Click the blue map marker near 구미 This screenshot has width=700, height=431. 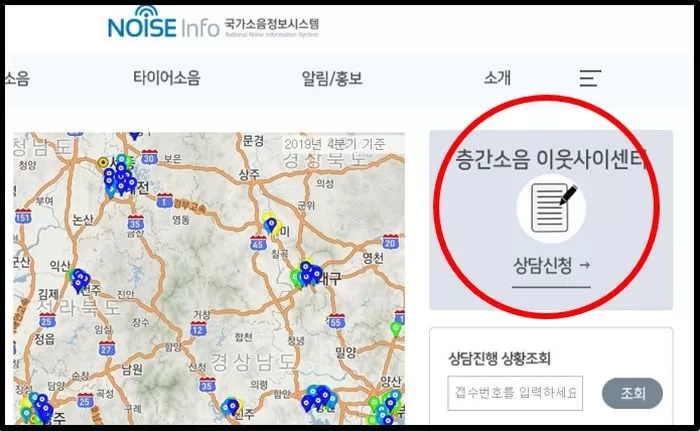pos(271,225)
